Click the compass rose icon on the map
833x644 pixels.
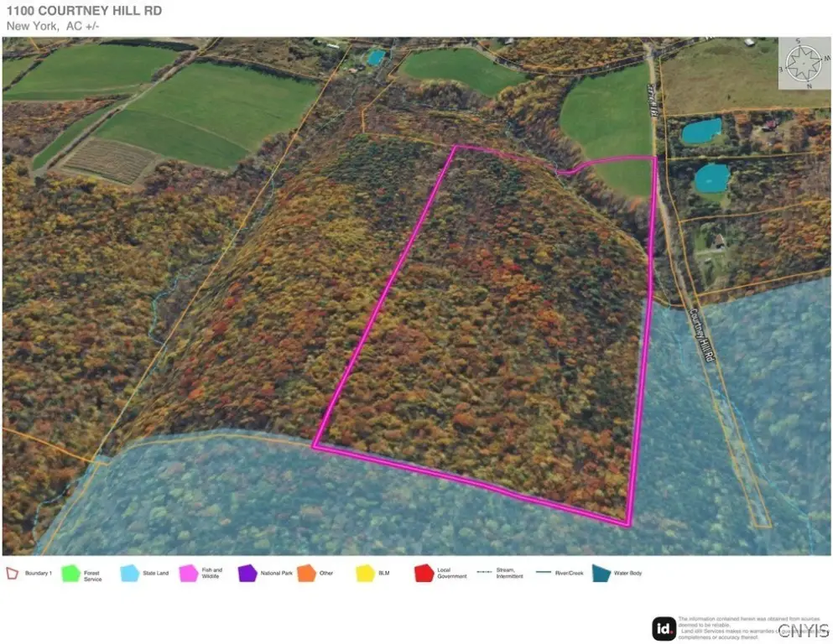[x=804, y=63]
